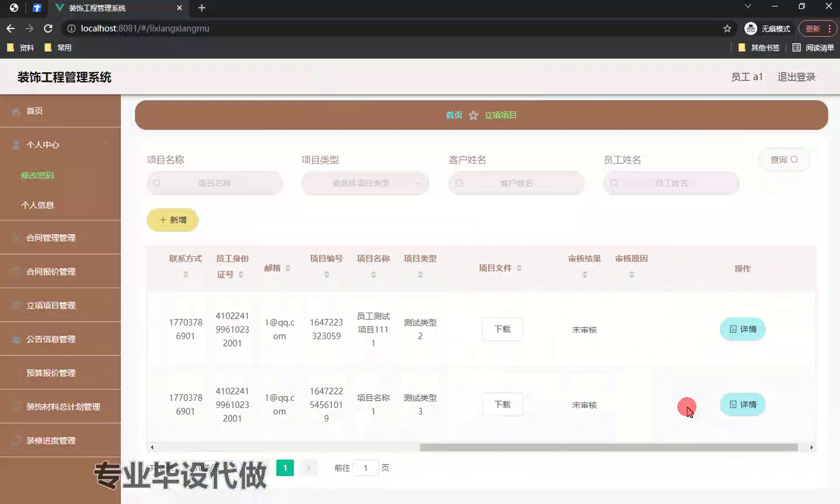The height and width of the screenshot is (504, 840).
Task: Bookmark this page with the star icon
Action: click(727, 29)
